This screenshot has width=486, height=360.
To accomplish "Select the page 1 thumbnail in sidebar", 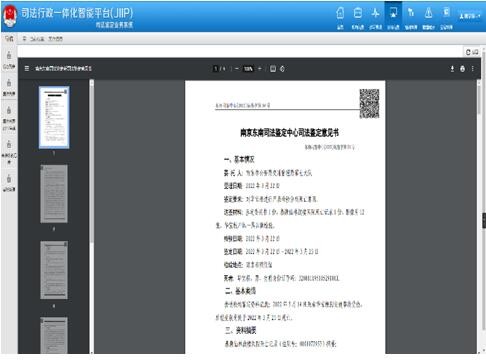I will 54,117.
